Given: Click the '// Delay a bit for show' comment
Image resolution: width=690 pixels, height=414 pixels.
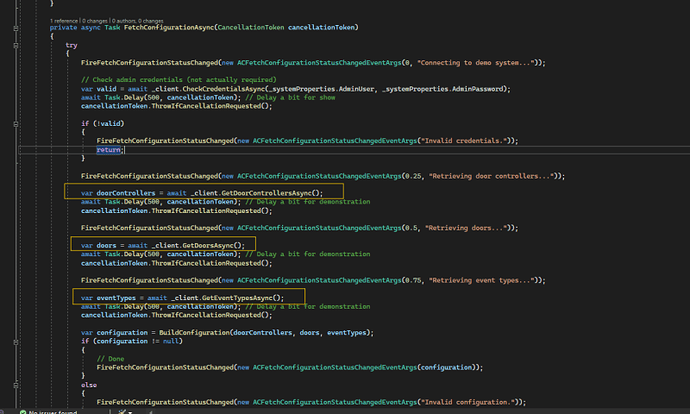Looking at the screenshot, I should [x=290, y=98].
